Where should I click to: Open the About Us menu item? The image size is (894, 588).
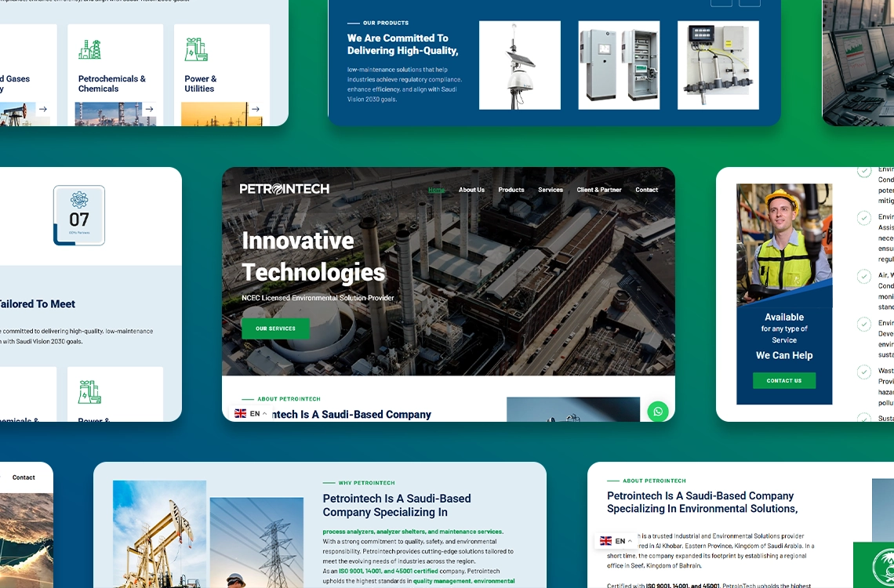pos(471,190)
